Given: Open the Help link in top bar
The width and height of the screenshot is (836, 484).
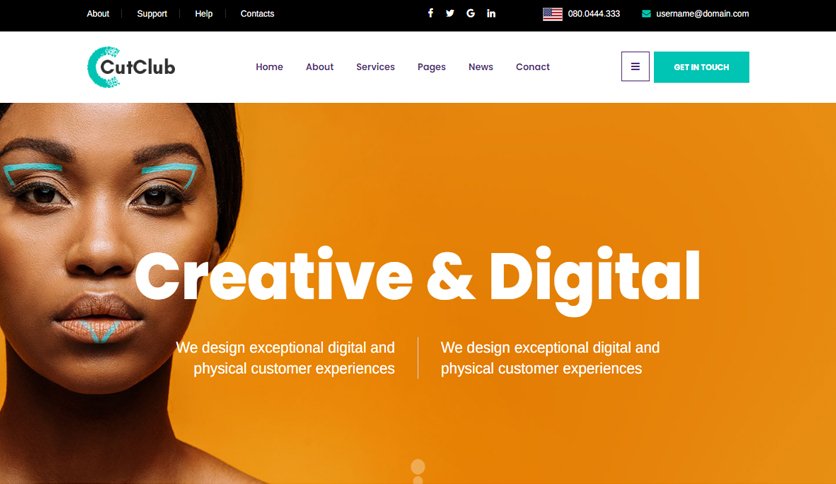Looking at the screenshot, I should 204,14.
